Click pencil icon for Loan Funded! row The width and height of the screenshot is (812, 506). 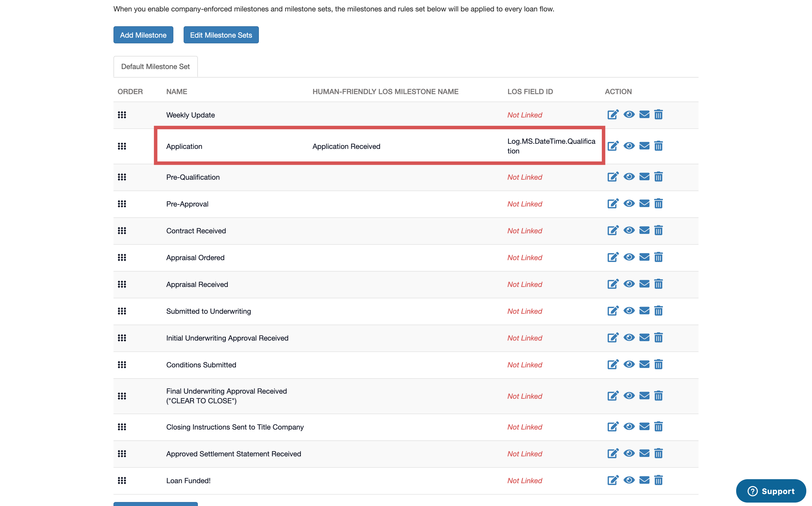[x=613, y=480]
